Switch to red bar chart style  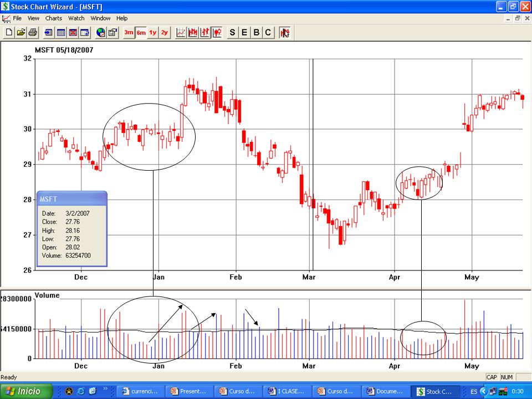tap(193, 33)
